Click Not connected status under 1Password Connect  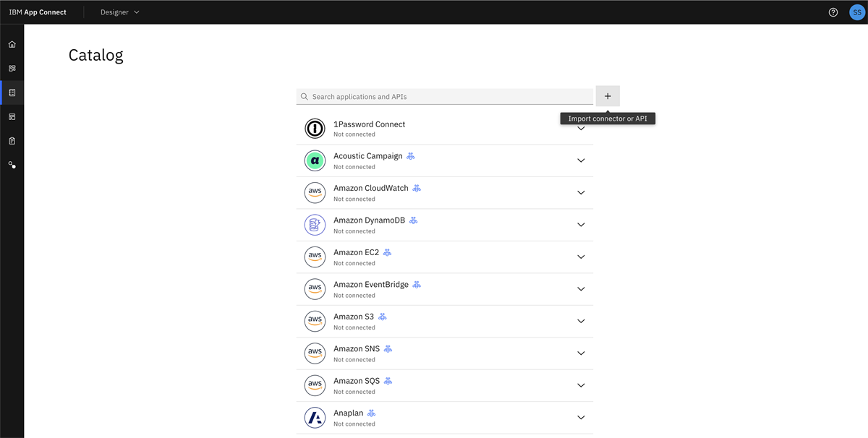(354, 134)
